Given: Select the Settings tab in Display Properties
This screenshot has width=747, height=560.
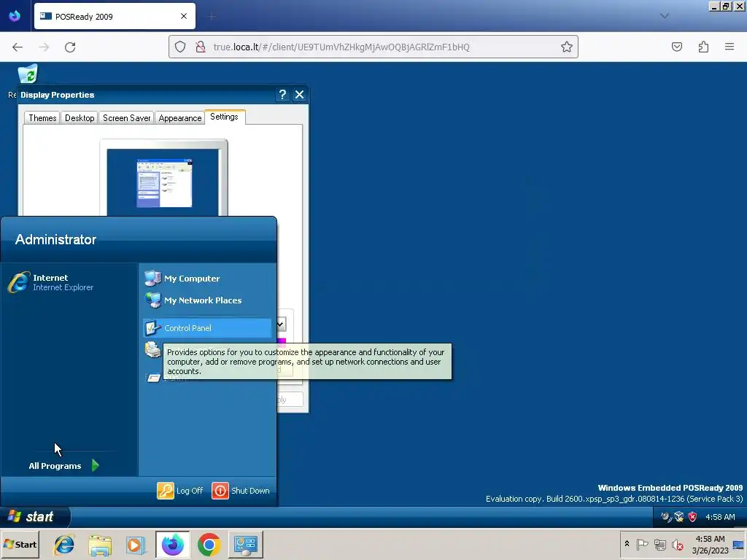Looking at the screenshot, I should [x=225, y=117].
